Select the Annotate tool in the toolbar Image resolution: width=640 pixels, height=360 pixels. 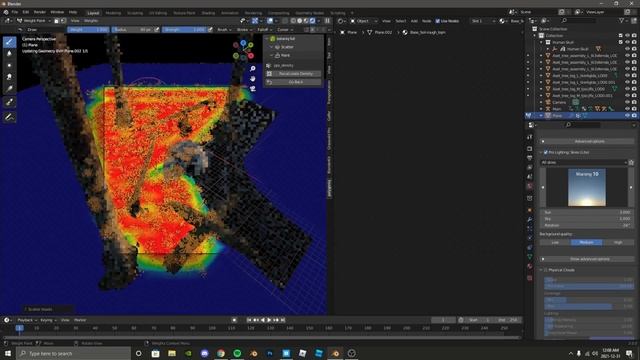(x=9, y=117)
